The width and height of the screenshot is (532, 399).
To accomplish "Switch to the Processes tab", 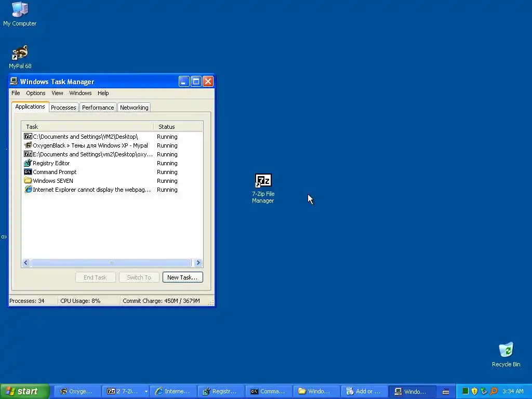I will click(x=63, y=108).
